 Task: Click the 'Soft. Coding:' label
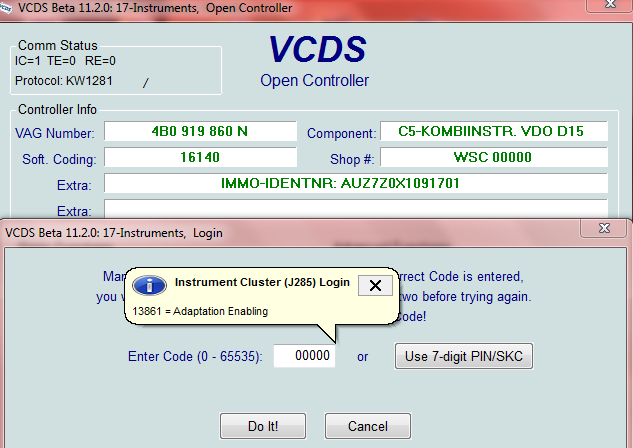[59, 159]
